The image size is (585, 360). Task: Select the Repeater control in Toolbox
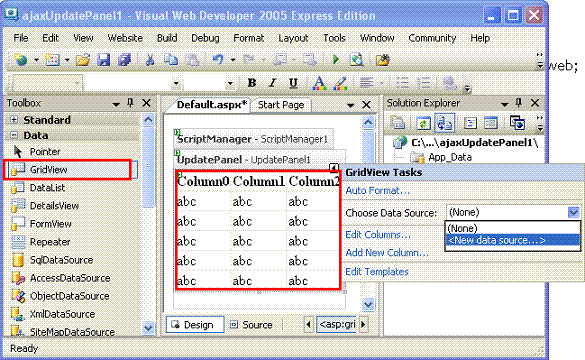click(41, 242)
